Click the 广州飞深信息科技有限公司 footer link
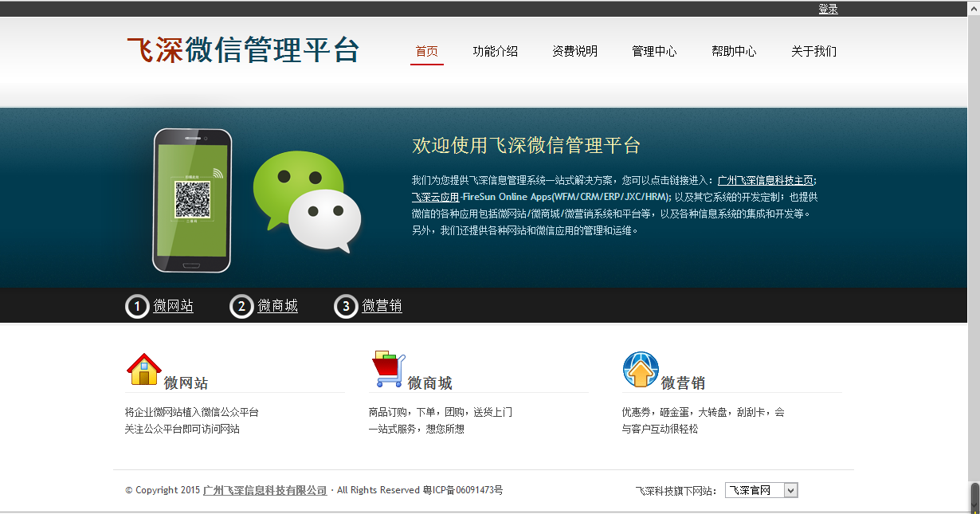The height and width of the screenshot is (514, 980). [x=265, y=491]
